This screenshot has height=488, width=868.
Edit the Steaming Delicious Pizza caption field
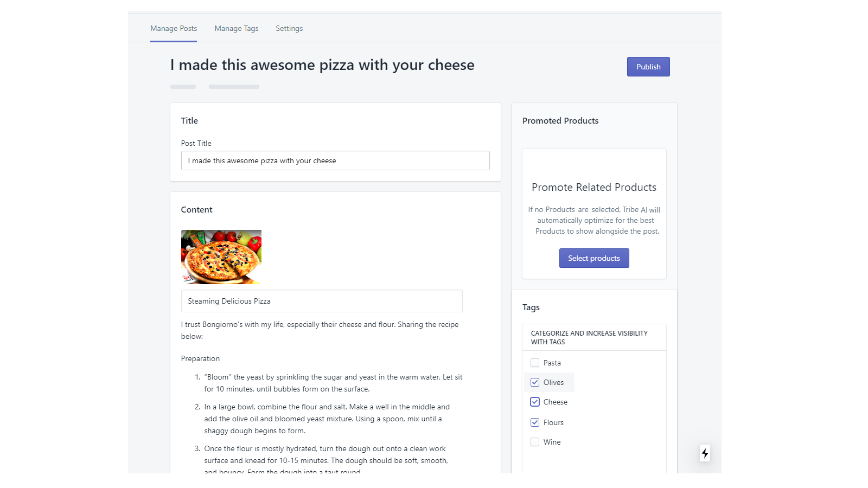tap(322, 301)
